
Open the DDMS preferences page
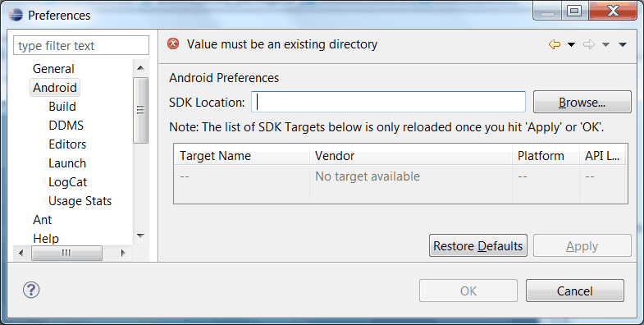pos(66,126)
